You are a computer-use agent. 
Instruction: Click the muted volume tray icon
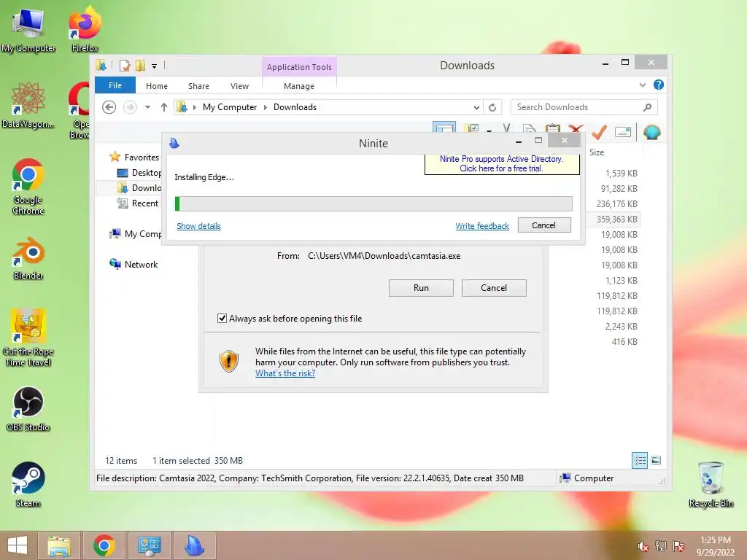(643, 546)
